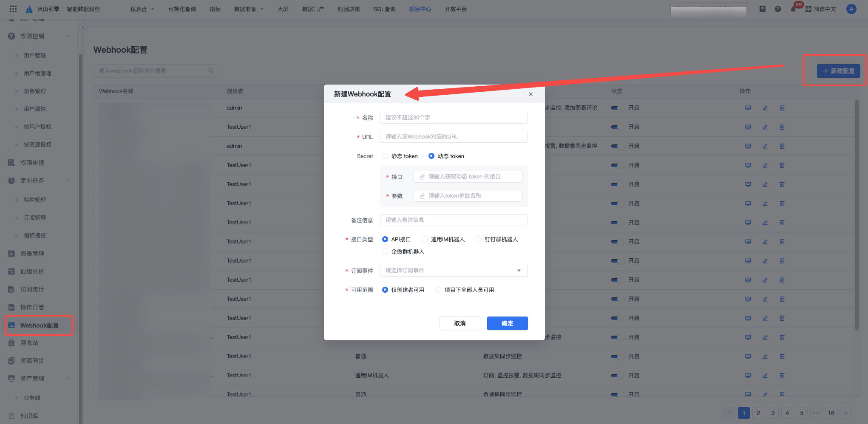868x424 pixels.
Task: Open 权限申请 in the sidebar
Action: pyautogui.click(x=32, y=163)
